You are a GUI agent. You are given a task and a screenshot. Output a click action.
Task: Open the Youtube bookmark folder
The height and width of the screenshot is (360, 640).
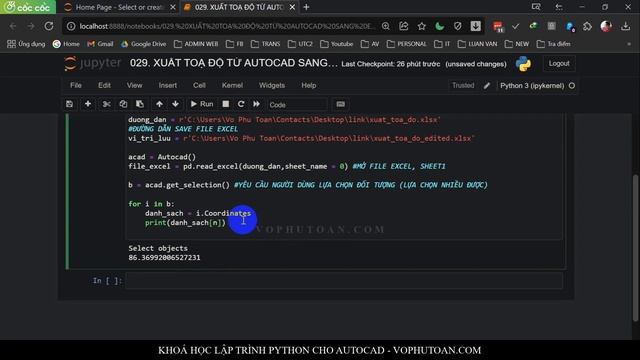click(337, 44)
